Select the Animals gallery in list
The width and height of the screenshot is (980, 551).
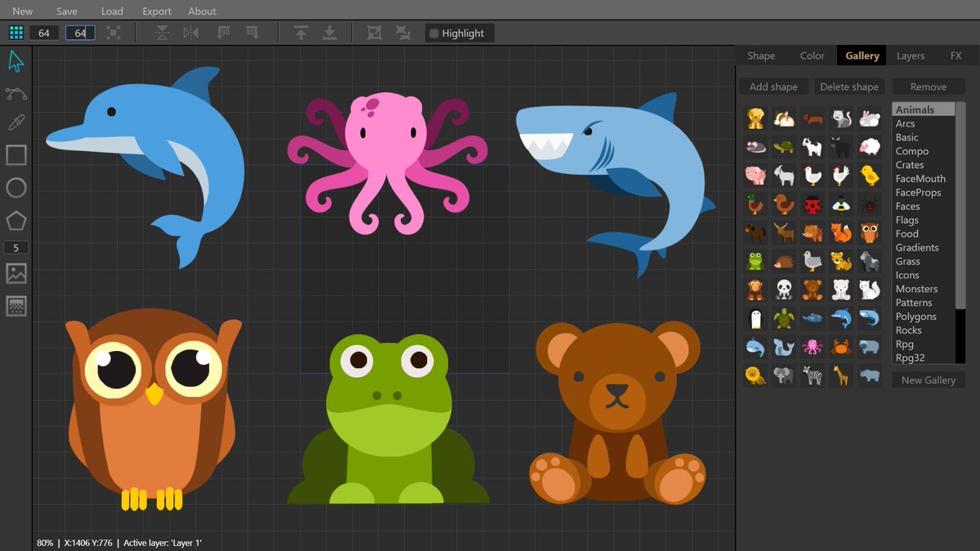coord(924,109)
